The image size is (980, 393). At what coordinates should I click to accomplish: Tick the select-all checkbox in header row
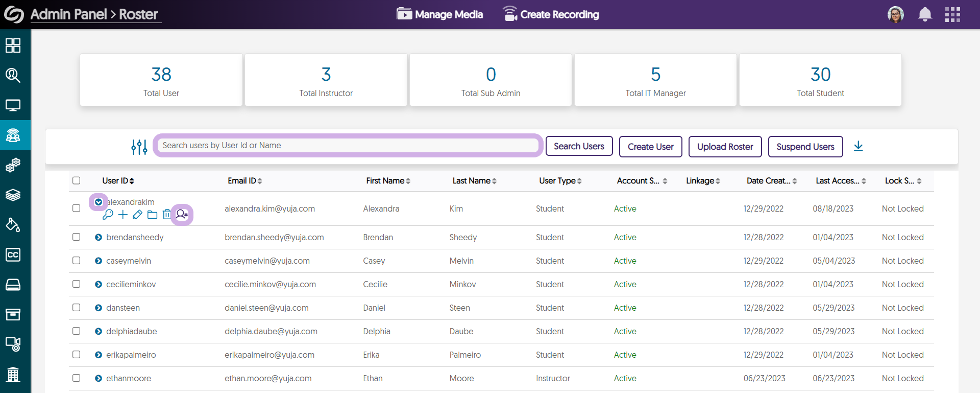77,180
